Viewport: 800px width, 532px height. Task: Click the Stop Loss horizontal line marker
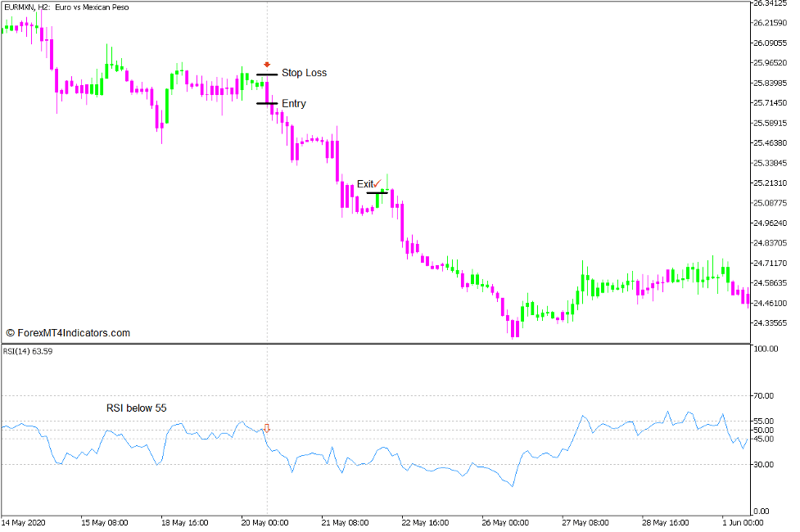(x=266, y=74)
